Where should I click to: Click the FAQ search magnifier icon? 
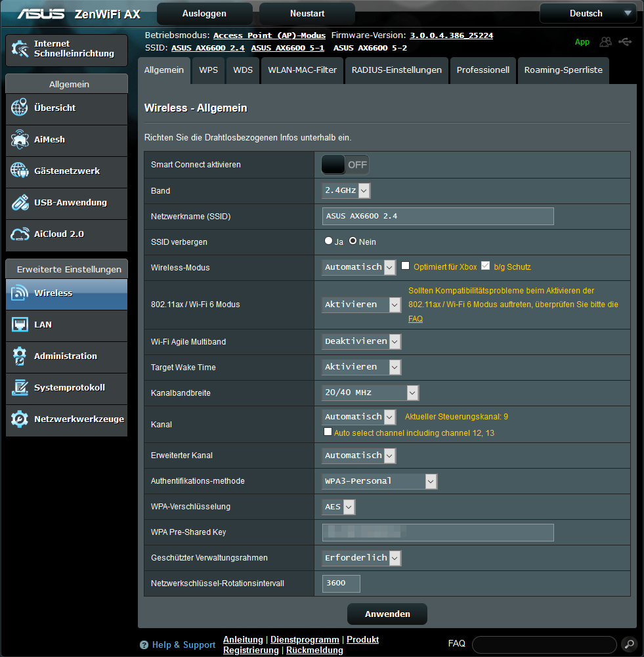coord(629,645)
